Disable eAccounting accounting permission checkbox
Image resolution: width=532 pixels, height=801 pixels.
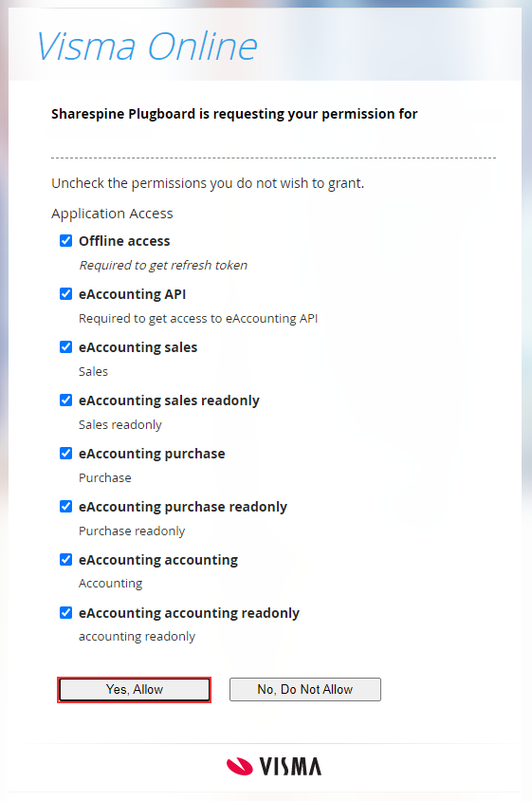(65, 559)
